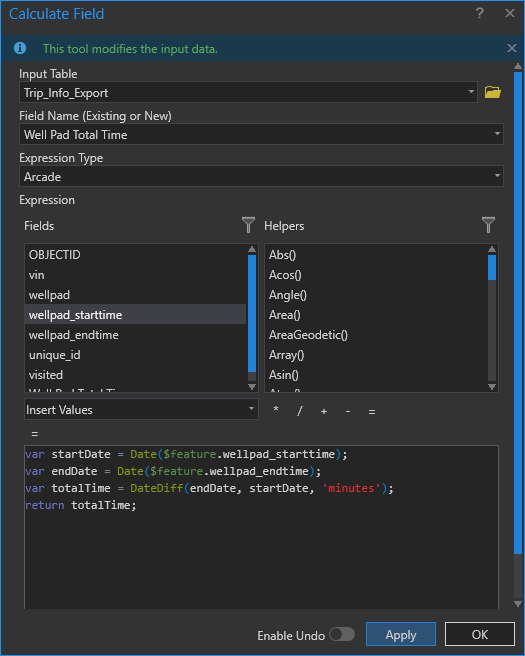Insert the multiply operator symbol

point(276,410)
